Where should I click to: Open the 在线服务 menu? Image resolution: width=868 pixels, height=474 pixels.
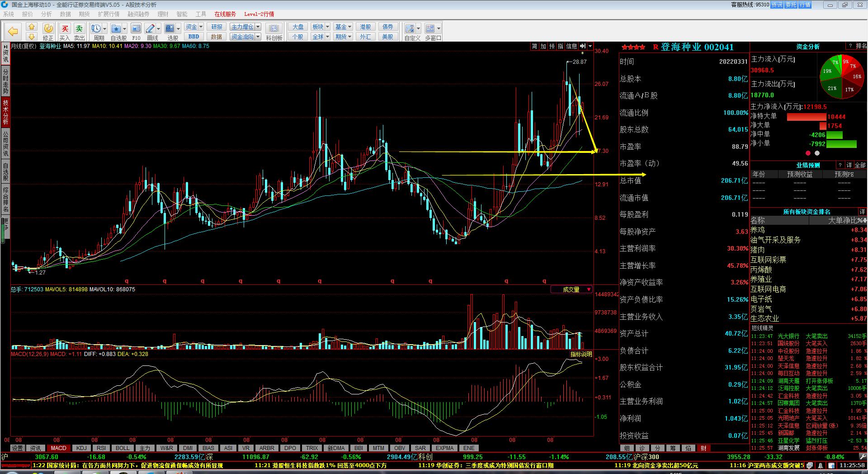(x=225, y=14)
